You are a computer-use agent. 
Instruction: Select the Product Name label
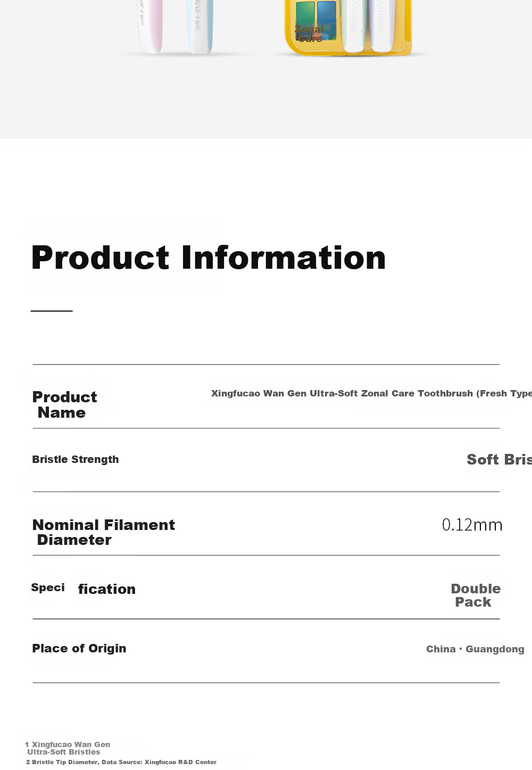64,405
